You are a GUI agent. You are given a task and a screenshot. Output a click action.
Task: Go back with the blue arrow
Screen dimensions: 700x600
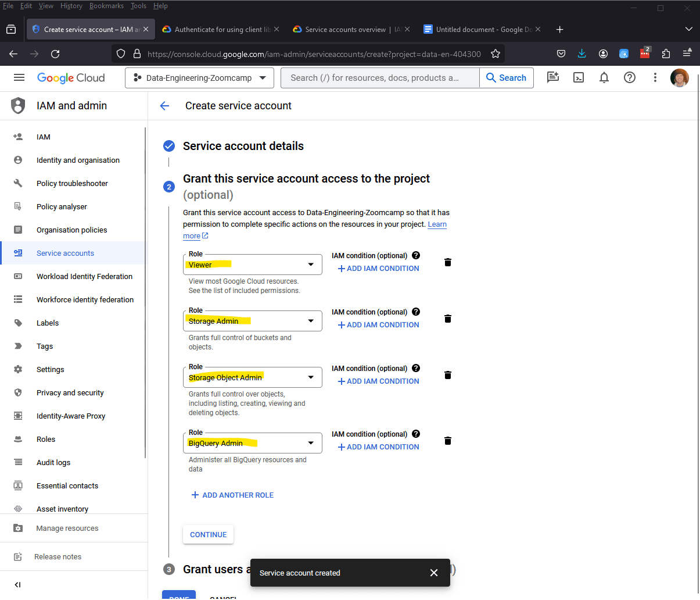coord(164,106)
